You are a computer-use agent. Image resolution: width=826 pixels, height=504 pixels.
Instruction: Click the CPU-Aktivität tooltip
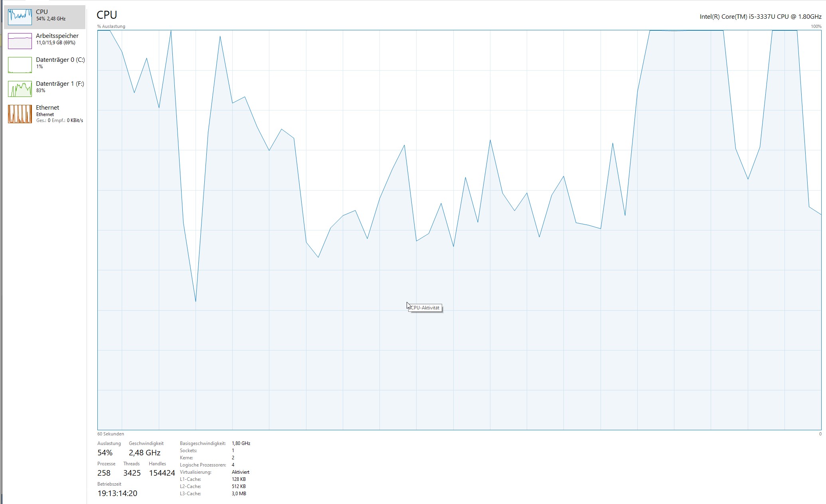pos(425,308)
